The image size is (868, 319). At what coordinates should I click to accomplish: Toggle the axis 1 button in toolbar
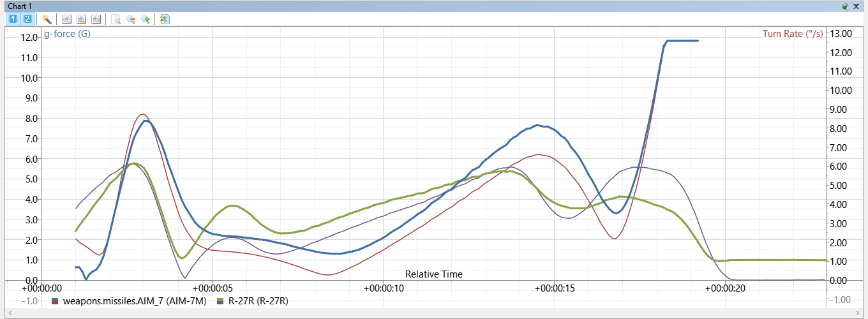click(13, 19)
